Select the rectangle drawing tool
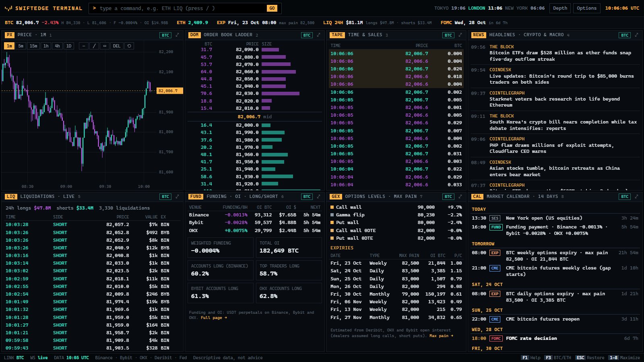Screen dimensions: 644x362 105,46
